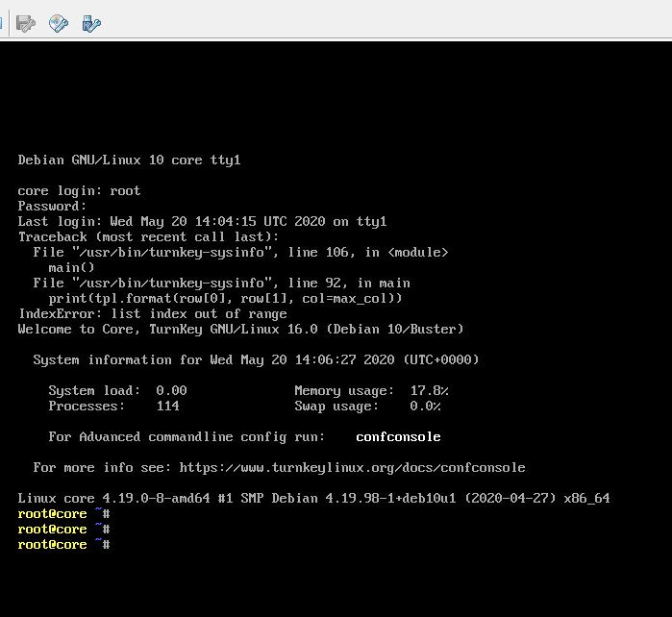Click the Last login timestamp line
Image resolution: width=672 pixels, height=617 pixels.
point(202,222)
